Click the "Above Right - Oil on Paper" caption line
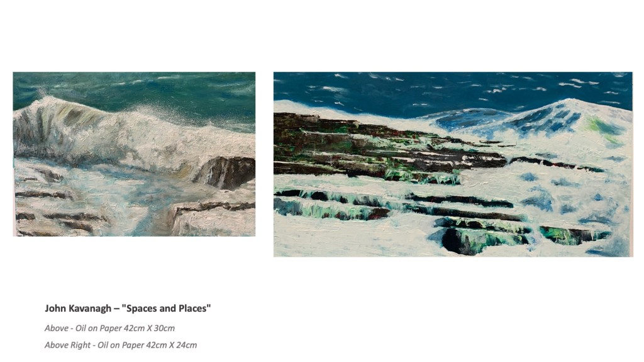The height and width of the screenshot is (362, 644). [x=121, y=345]
